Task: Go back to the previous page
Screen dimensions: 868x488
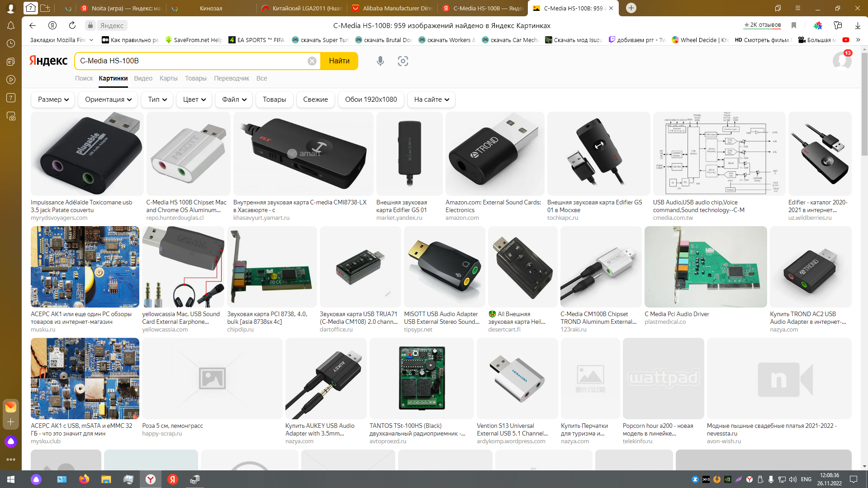Action: (33, 25)
